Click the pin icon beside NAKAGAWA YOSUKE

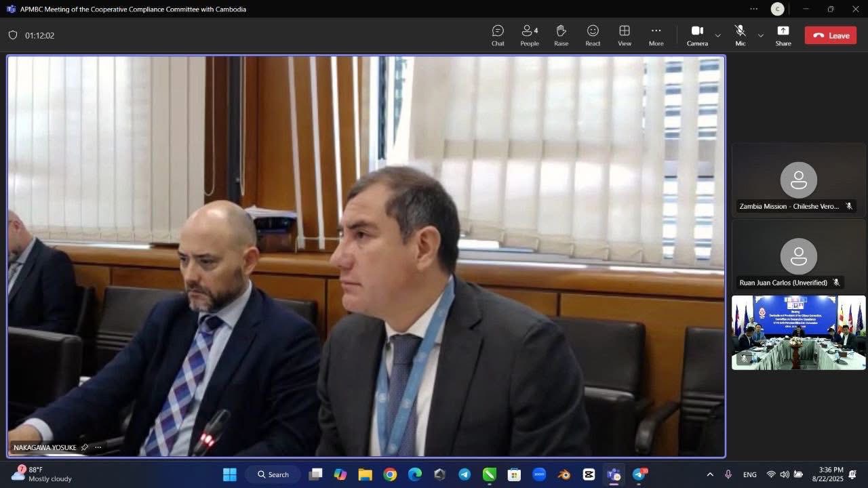click(85, 447)
